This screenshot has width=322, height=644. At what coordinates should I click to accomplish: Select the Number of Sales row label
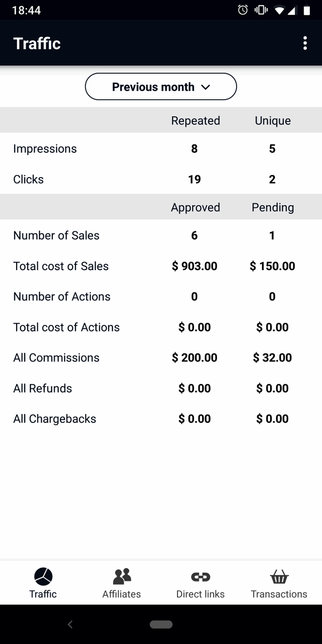(x=56, y=236)
